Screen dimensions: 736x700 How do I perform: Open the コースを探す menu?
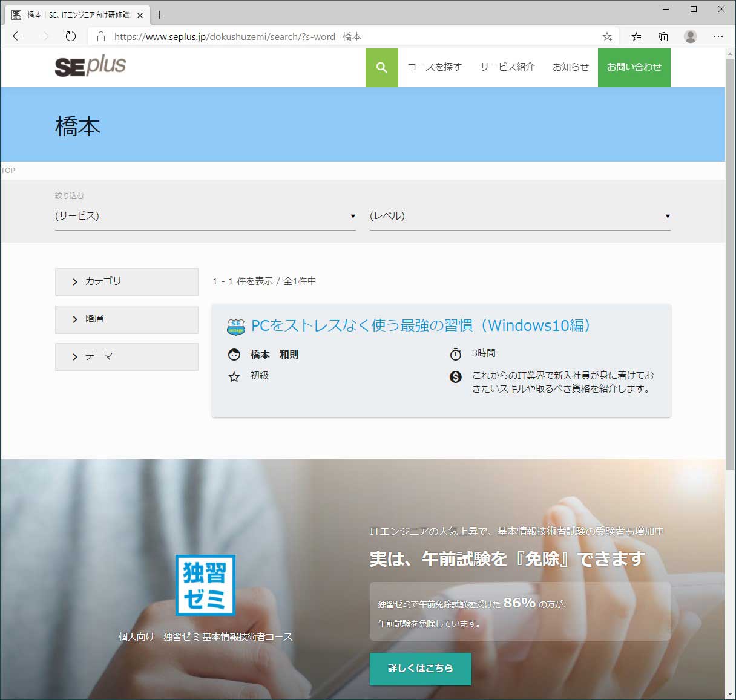[435, 67]
